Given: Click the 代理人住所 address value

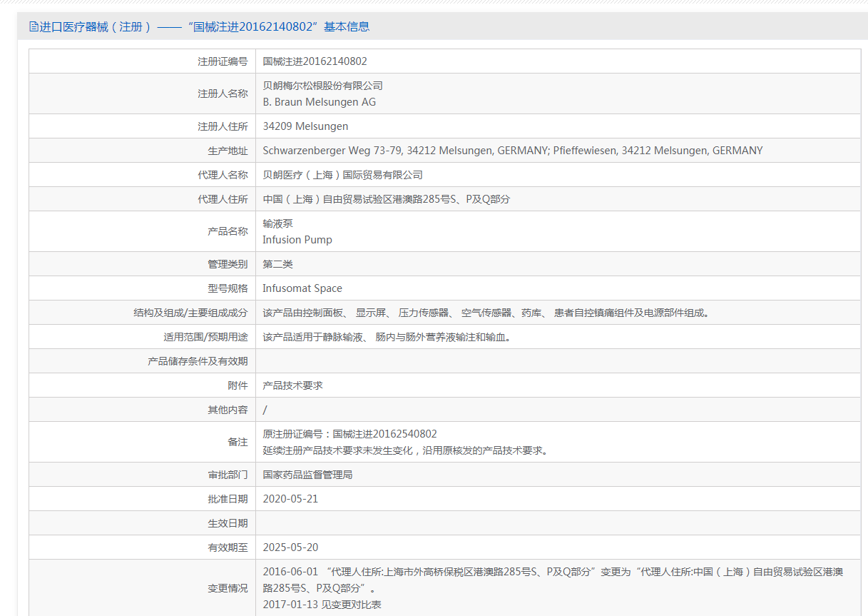Looking at the screenshot, I should click(387, 200).
